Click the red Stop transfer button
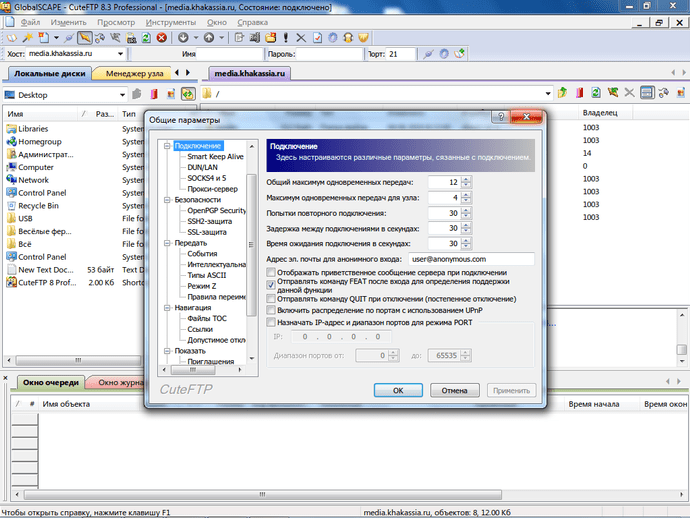Image resolution: width=690 pixels, height=518 pixels. [x=161, y=38]
